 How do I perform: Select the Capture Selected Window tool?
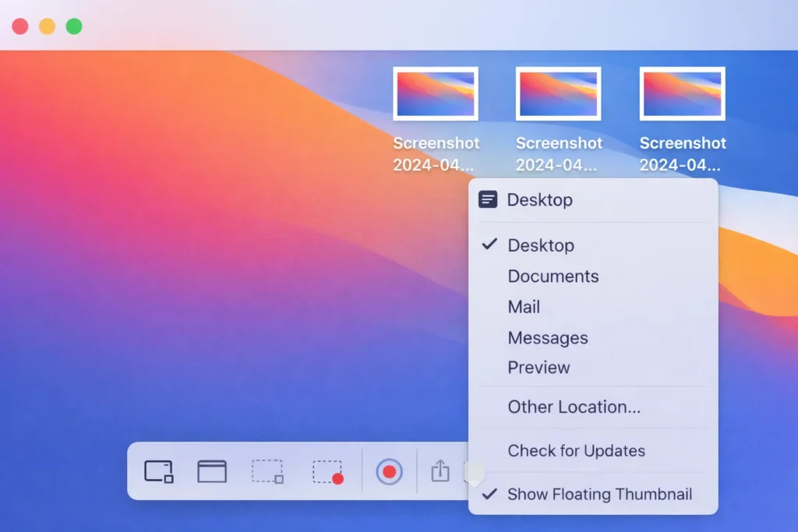click(212, 471)
